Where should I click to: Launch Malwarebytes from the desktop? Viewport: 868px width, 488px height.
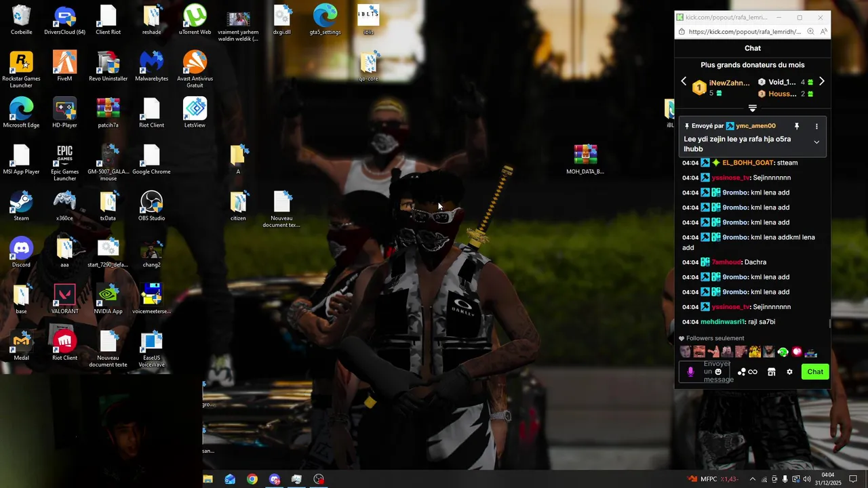[151, 66]
